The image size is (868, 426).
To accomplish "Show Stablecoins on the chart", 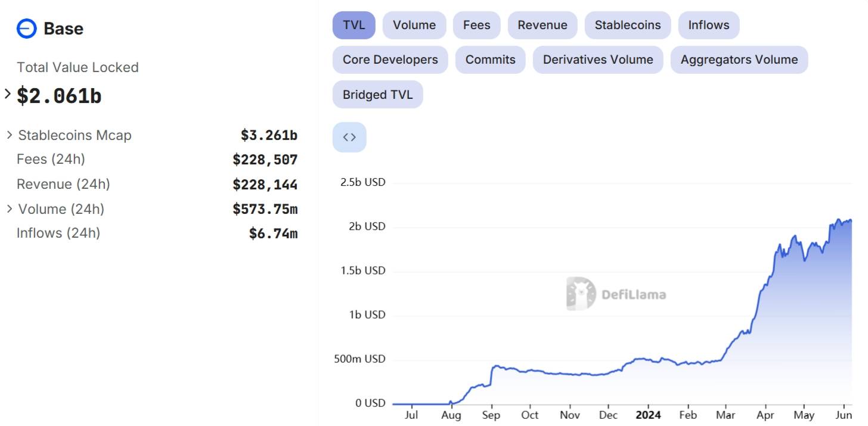I will pyautogui.click(x=628, y=25).
